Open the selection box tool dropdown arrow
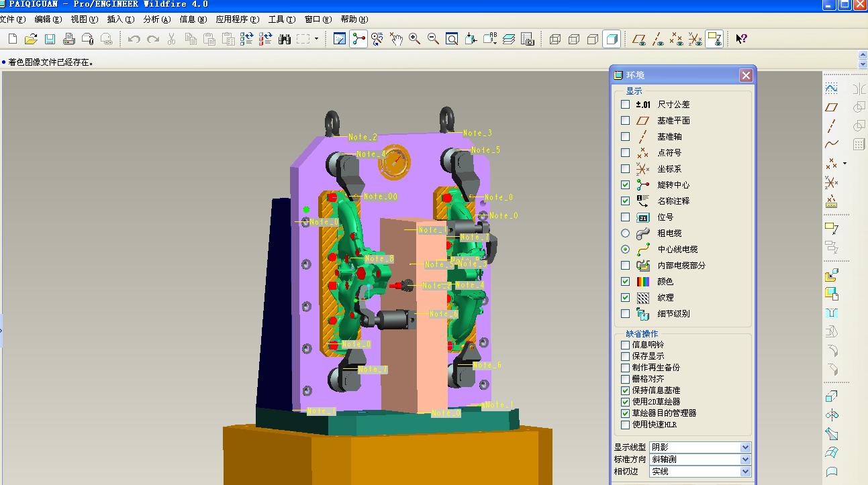 (x=317, y=39)
